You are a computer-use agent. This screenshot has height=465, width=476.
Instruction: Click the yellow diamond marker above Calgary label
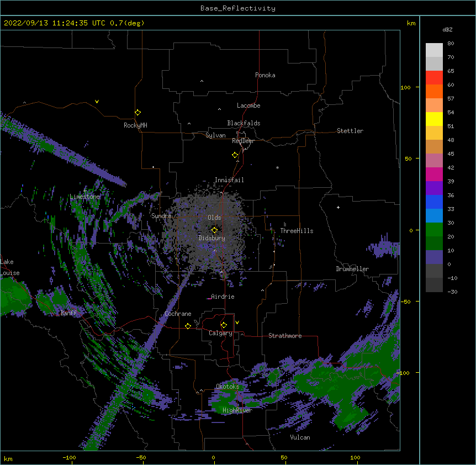click(224, 325)
